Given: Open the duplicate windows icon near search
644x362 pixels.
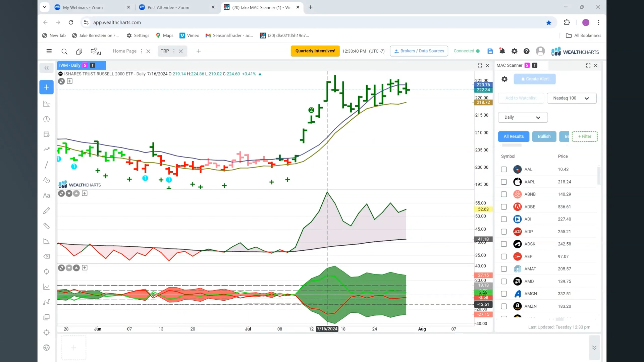Looking at the screenshot, I should 79,51.
